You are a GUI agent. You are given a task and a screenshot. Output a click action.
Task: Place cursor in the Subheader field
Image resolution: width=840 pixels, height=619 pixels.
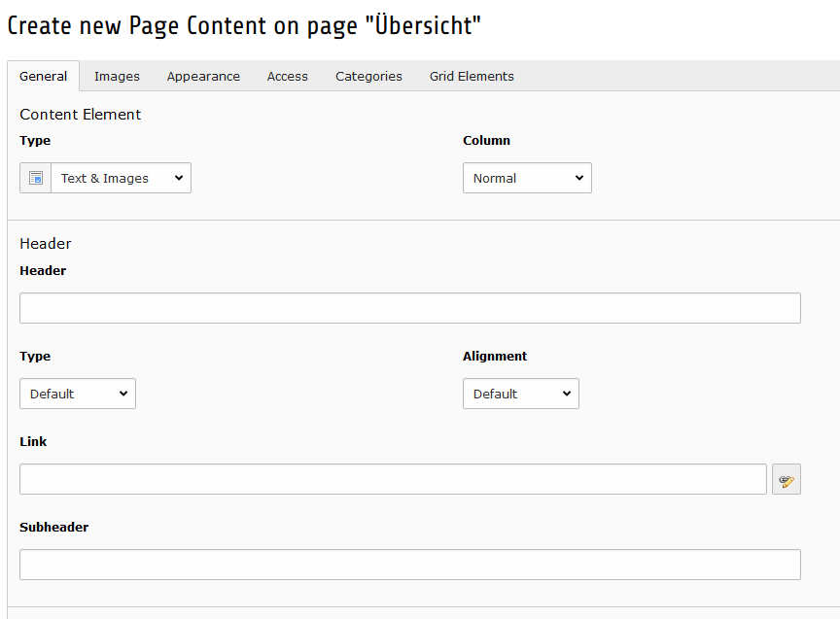coord(409,565)
